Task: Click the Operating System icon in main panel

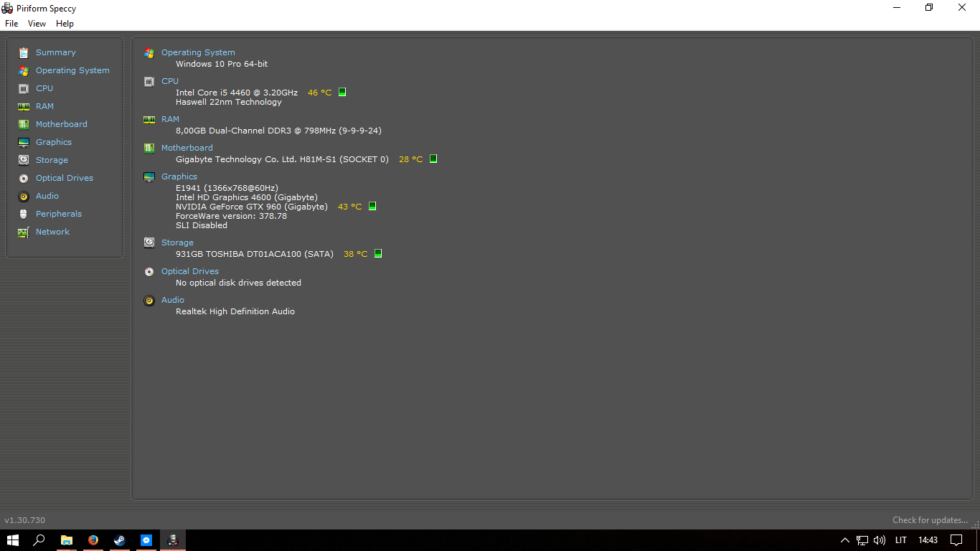Action: [149, 52]
